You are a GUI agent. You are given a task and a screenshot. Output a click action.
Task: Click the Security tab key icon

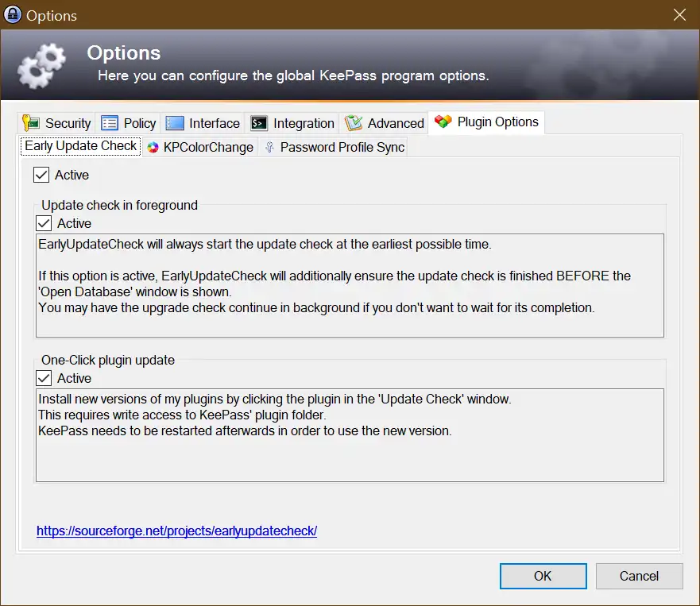point(31,123)
